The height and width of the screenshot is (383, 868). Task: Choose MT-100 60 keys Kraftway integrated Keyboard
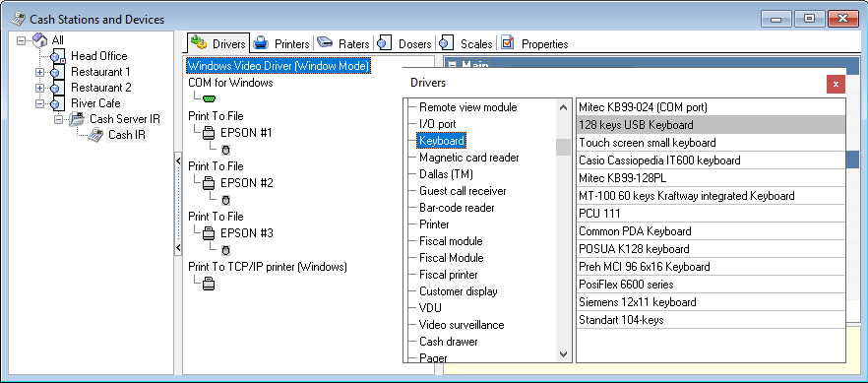pos(711,196)
